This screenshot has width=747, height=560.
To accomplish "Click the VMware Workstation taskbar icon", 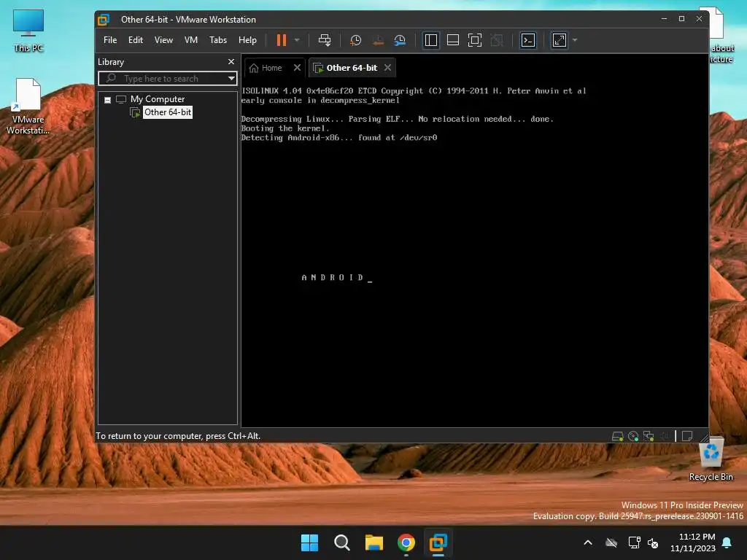I will (x=438, y=542).
